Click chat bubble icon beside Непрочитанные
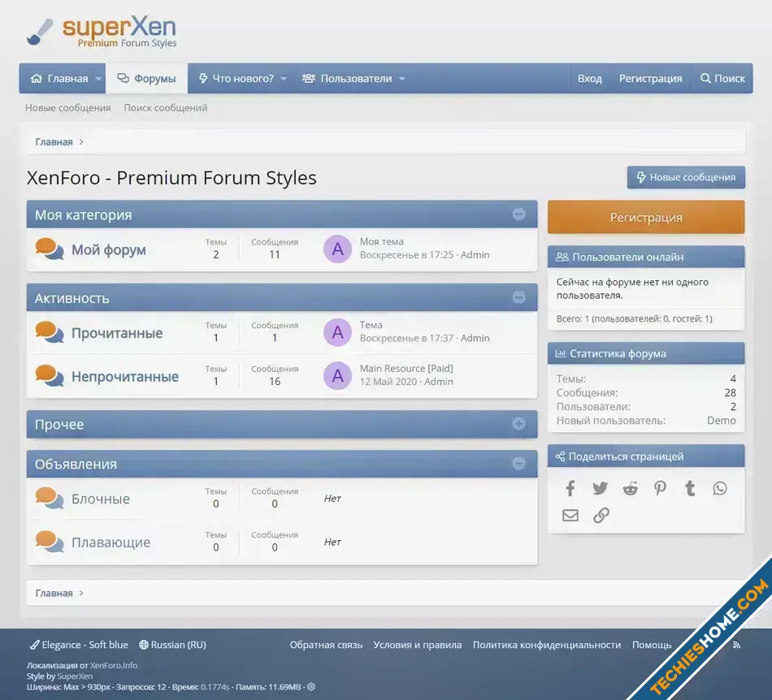This screenshot has height=700, width=772. [50, 376]
